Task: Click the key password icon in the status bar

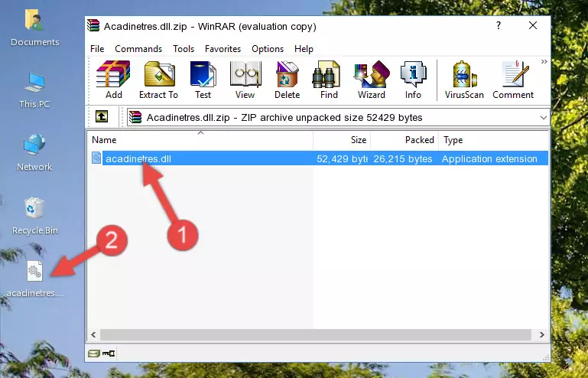Action: point(109,353)
